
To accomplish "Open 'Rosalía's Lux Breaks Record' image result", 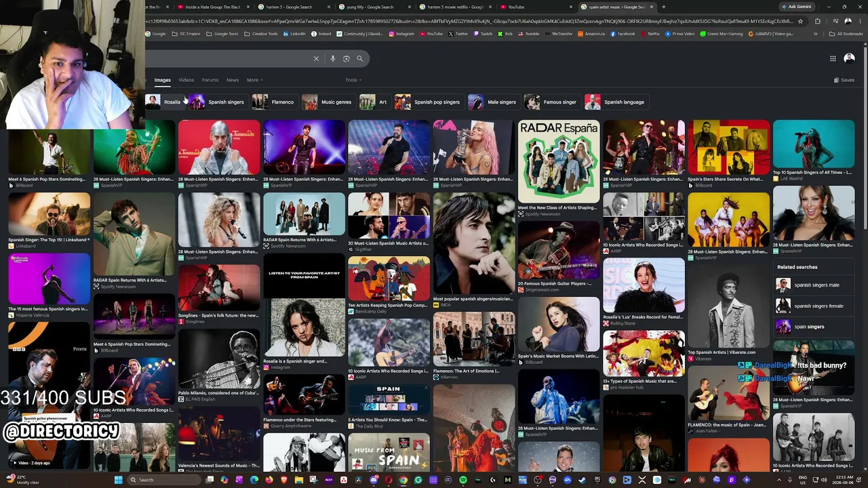I will [644, 285].
